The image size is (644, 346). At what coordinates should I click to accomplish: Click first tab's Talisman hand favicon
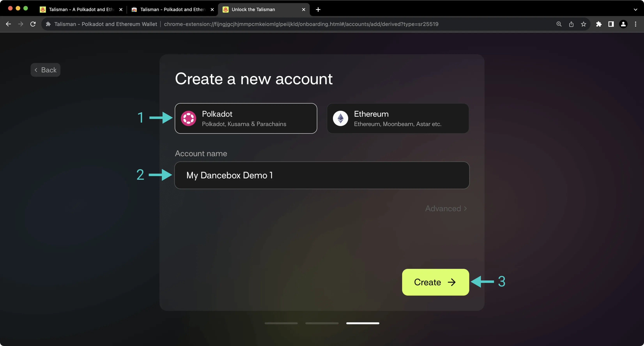pos(43,10)
